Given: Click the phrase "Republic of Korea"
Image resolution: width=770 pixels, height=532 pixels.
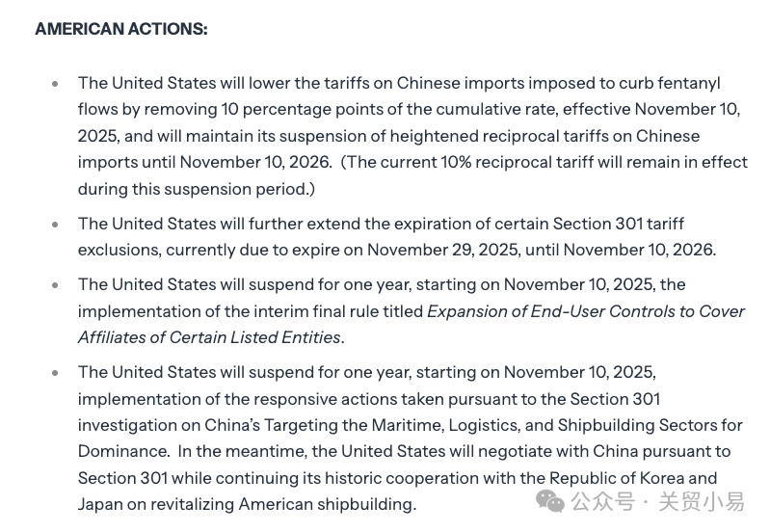Looking at the screenshot, I should click(x=618, y=478).
